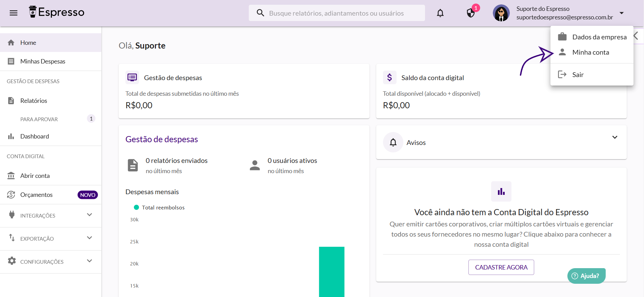Open Relatórios in sidebar
Viewport: 644px width, 297px height.
point(51,100)
